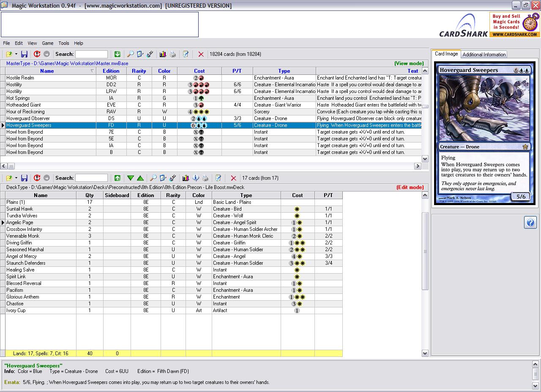Click the empty text box above menu bar
The image size is (541, 392).
100,25
